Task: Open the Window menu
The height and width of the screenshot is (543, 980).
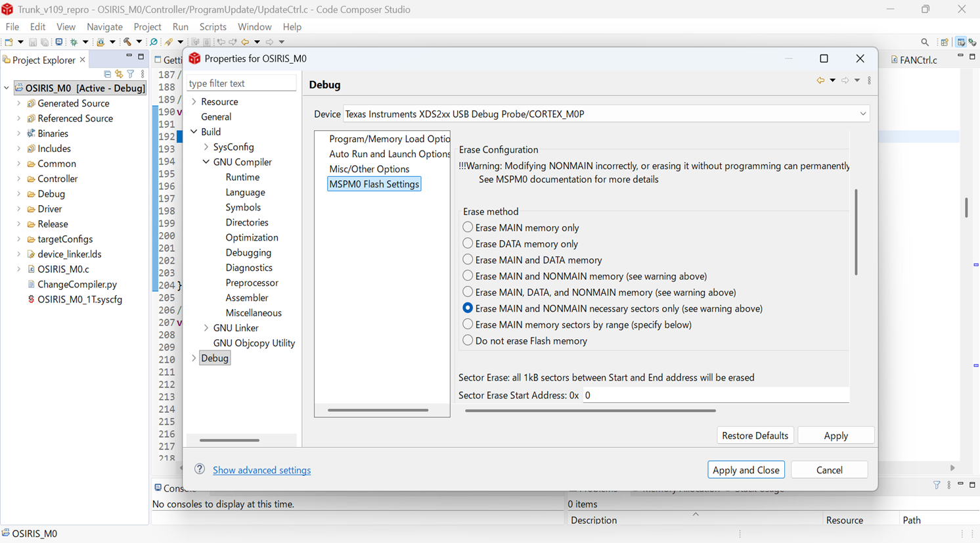Action: [x=254, y=27]
